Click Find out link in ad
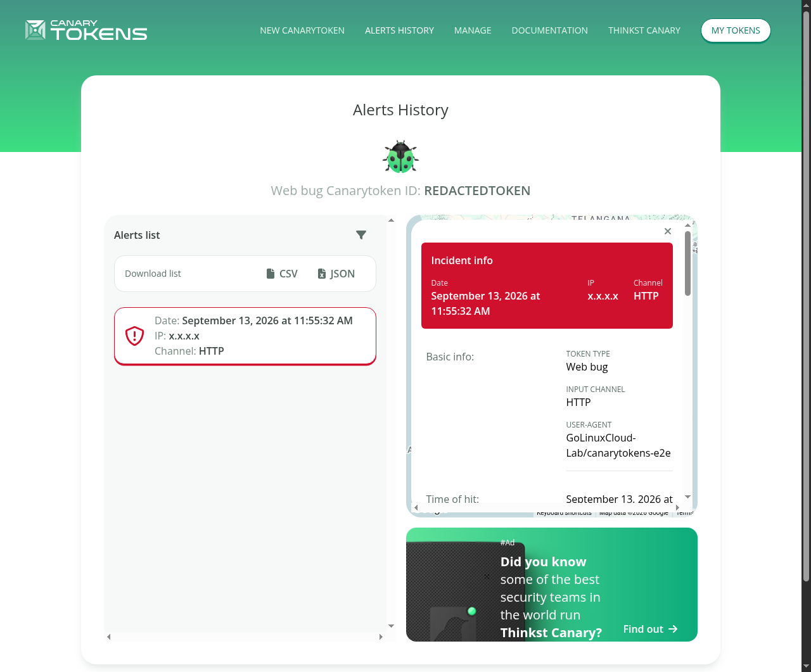 pyautogui.click(x=650, y=629)
